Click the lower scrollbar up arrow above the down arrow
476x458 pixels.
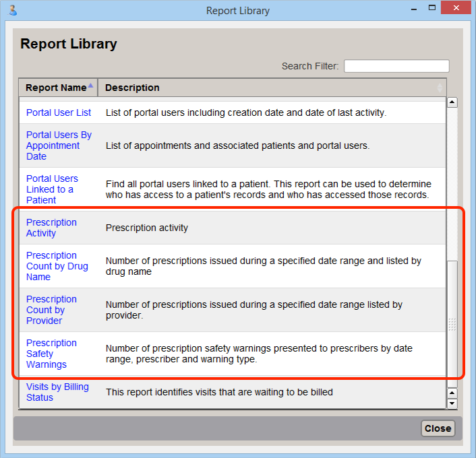click(x=452, y=393)
